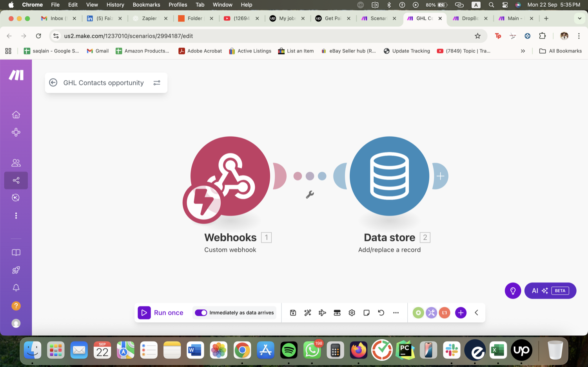The image size is (588, 367).
Task: Open the user profile avatar in sidebar
Action: coord(16,323)
